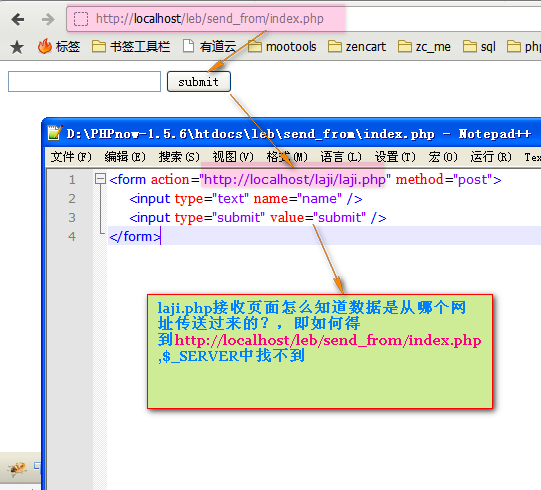This screenshot has width=541, height=490.
Task: Open the sql bookmark folder
Action: [x=479, y=47]
